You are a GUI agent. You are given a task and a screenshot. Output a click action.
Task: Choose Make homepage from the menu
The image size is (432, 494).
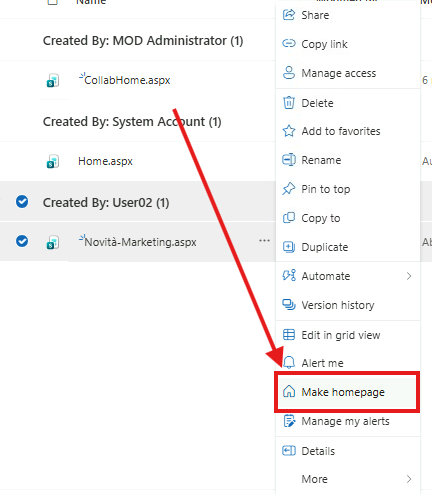[x=348, y=392]
